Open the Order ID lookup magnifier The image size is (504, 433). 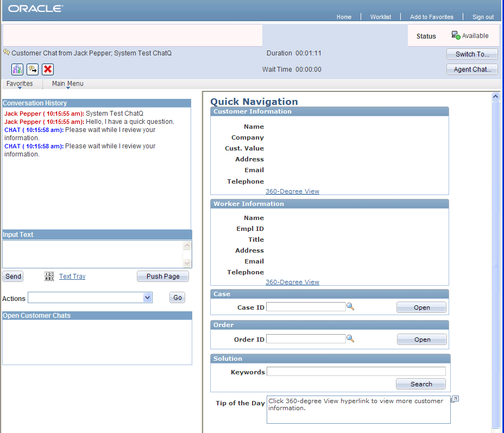(350, 338)
